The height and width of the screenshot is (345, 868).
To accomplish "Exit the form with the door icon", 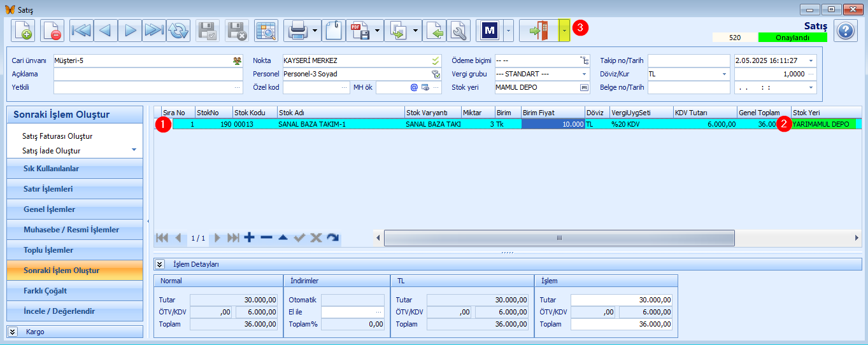I will (x=539, y=30).
